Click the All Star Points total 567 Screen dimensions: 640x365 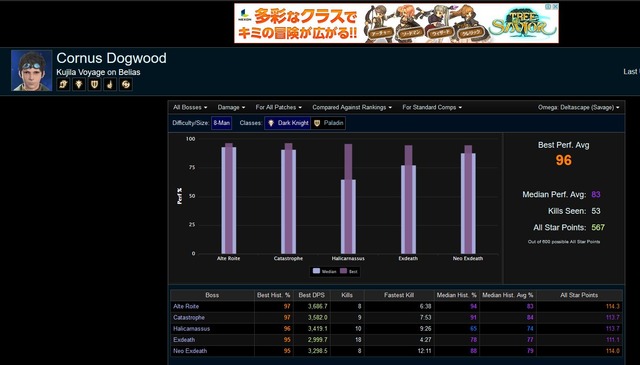tap(598, 227)
